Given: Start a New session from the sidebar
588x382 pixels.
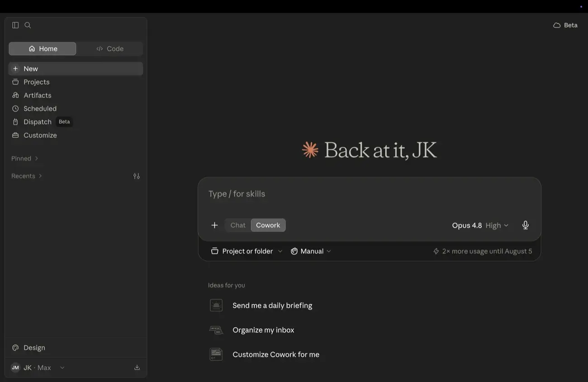Looking at the screenshot, I should [76, 69].
